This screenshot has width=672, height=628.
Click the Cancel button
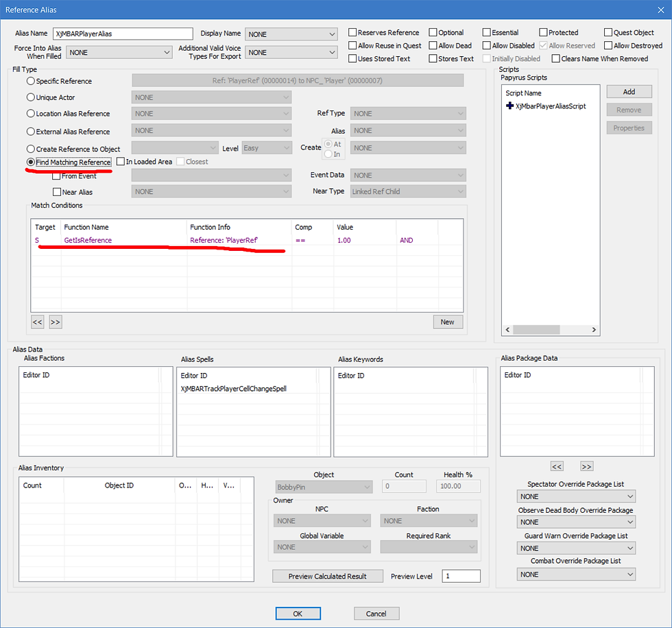(x=376, y=614)
